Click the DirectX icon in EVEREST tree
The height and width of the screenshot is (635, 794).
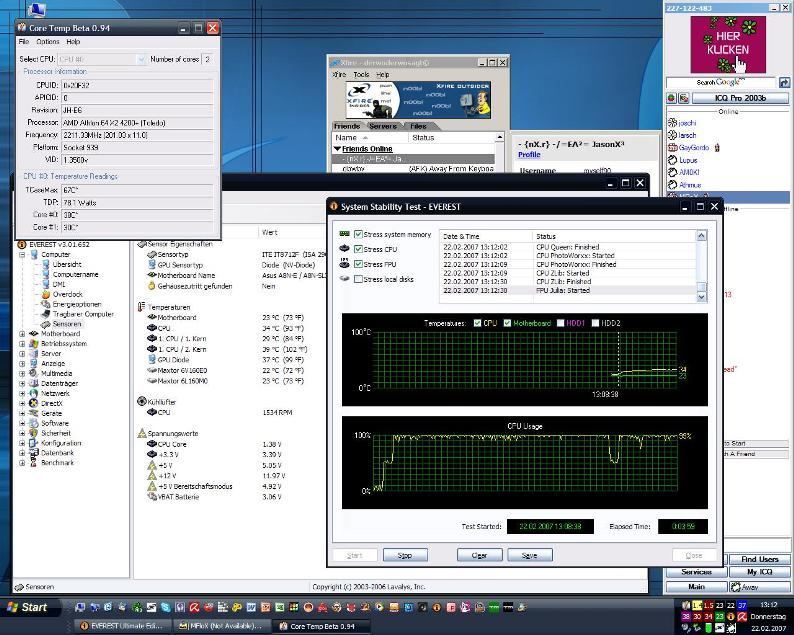[x=34, y=403]
